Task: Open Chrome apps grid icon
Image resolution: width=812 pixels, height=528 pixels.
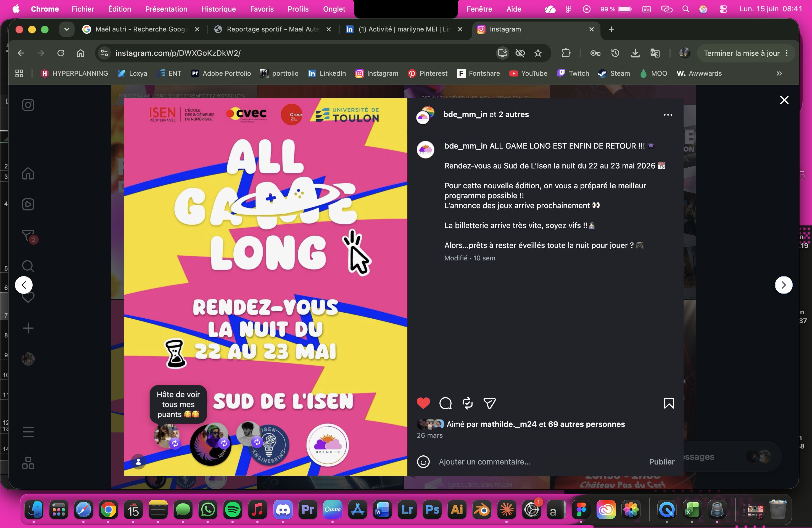Action: [19, 73]
